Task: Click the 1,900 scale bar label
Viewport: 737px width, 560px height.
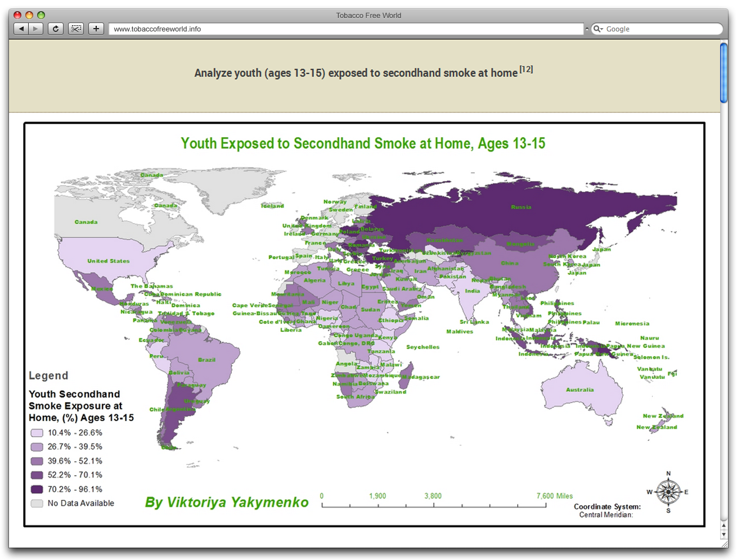Action: click(x=378, y=496)
